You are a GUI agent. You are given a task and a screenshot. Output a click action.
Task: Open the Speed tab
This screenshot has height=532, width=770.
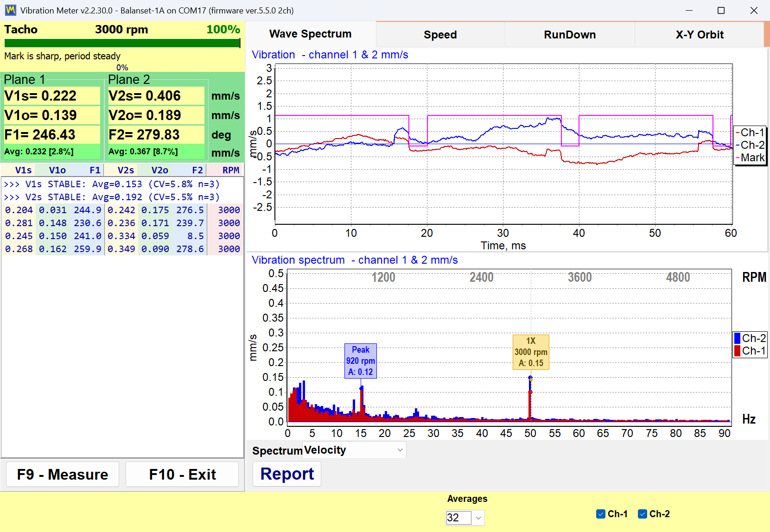440,35
